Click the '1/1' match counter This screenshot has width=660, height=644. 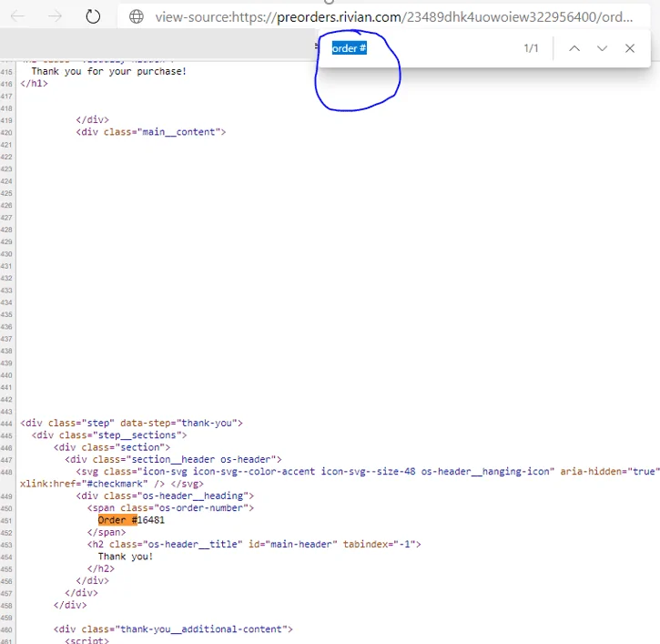click(531, 48)
